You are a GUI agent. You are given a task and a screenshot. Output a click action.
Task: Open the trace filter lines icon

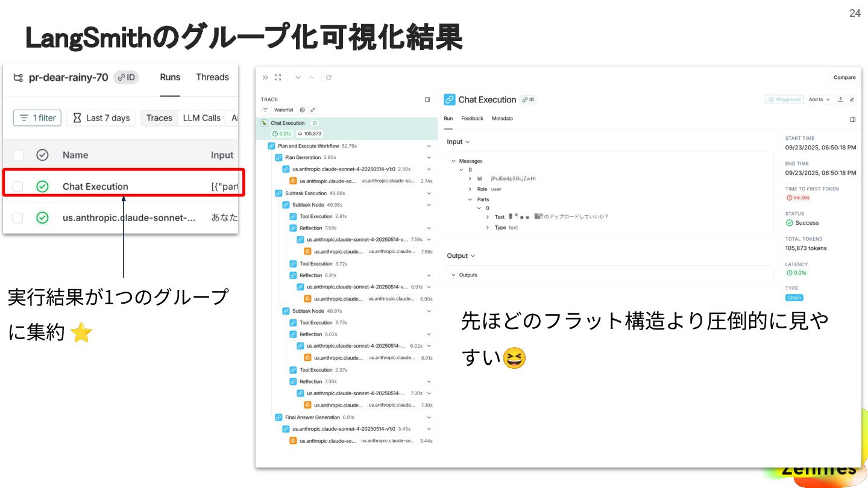click(265, 110)
